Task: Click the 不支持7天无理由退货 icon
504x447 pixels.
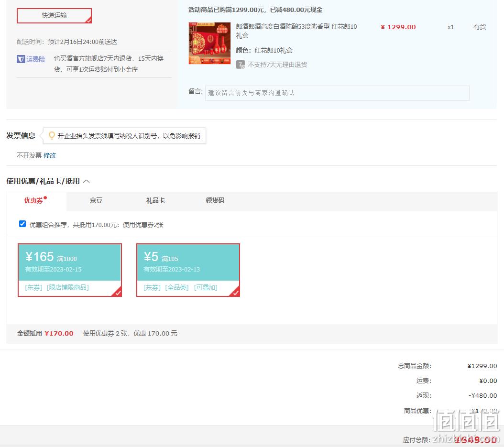Action: [241, 65]
